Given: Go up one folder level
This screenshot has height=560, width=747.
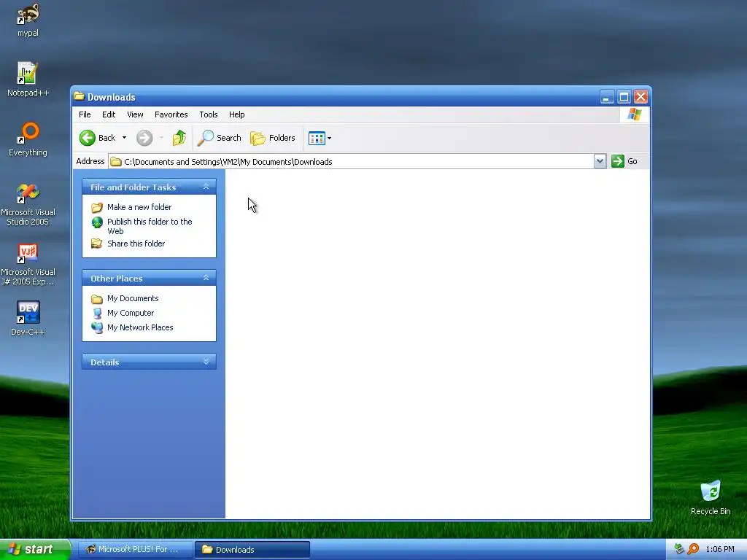Looking at the screenshot, I should click(x=179, y=138).
